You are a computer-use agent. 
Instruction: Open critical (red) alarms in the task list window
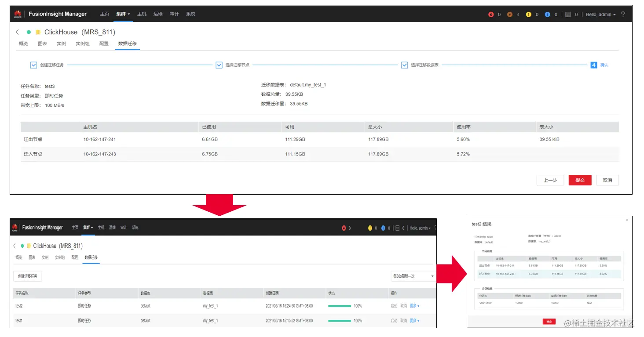344,228
